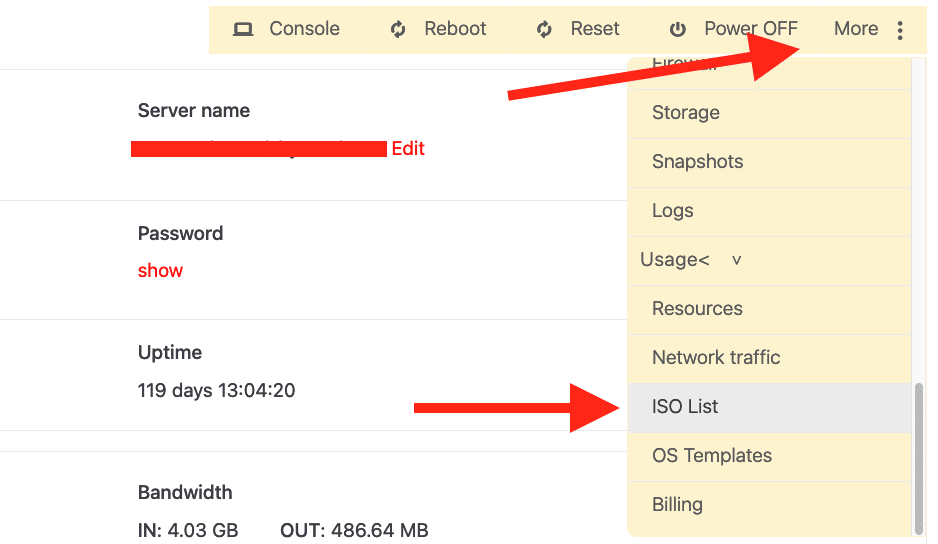Go to Resources under Usage
The width and height of the screenshot is (938, 544).
[x=697, y=308]
